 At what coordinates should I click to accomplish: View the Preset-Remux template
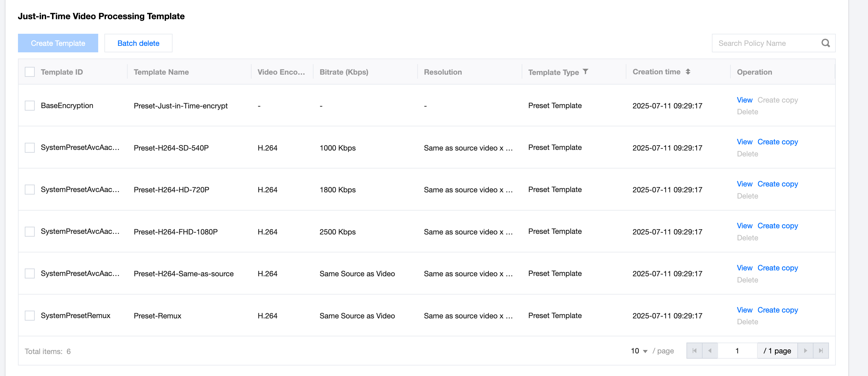(x=744, y=310)
